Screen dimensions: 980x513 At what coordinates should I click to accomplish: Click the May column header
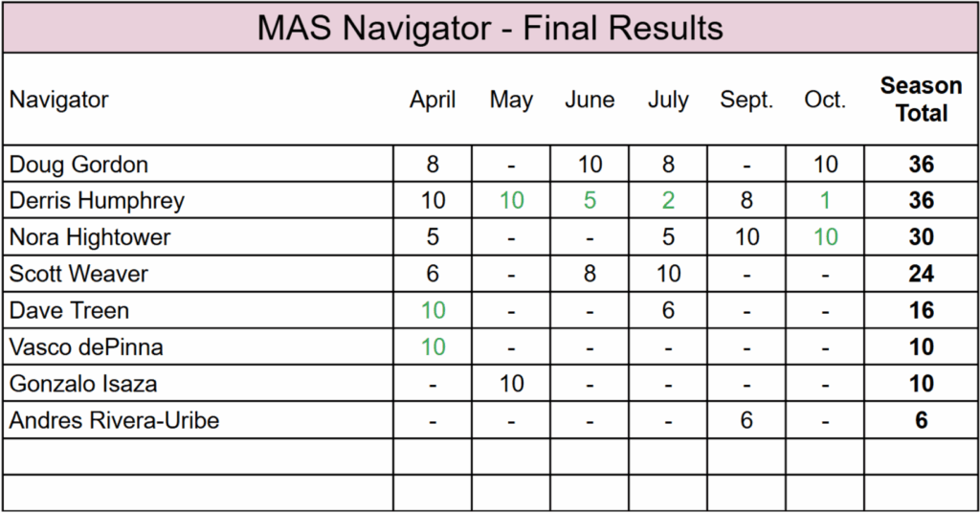click(511, 100)
